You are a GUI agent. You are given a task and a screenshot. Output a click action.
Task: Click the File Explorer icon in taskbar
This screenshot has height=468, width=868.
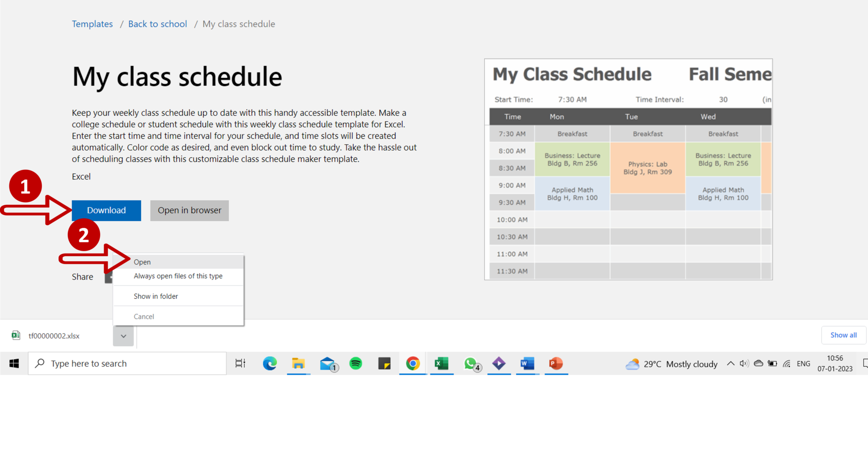[298, 363]
